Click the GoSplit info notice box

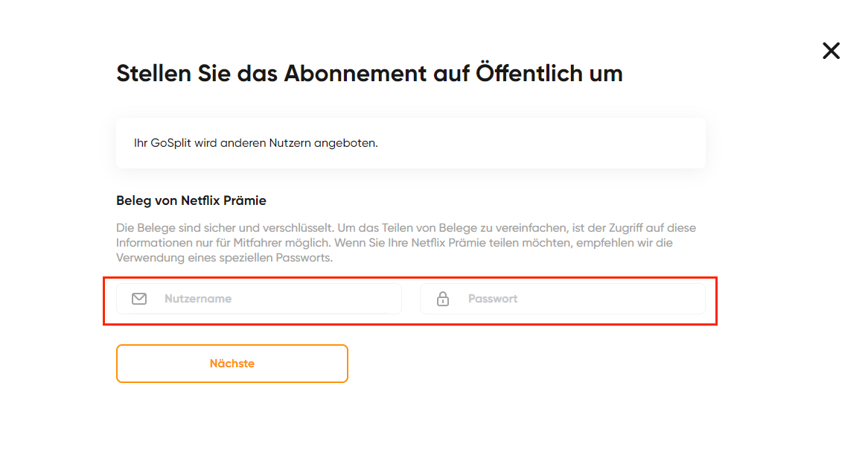pos(411,143)
